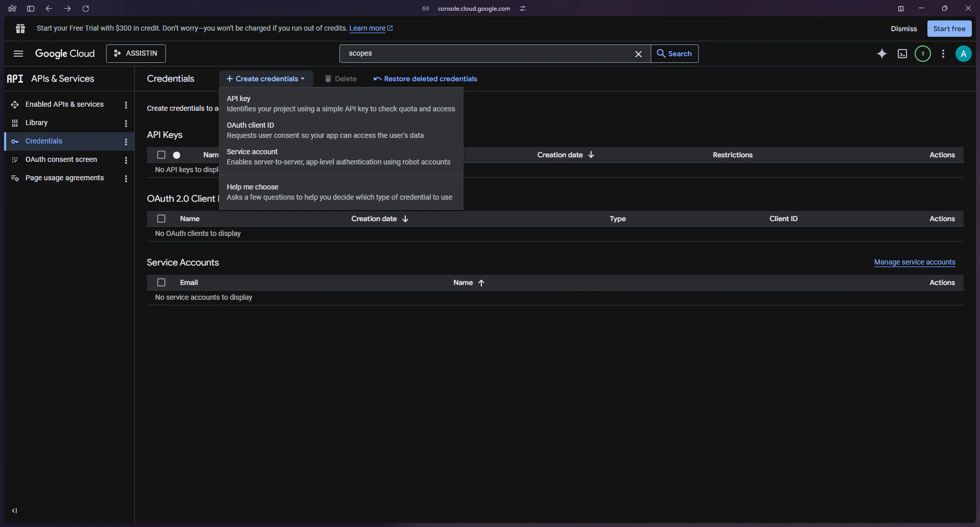This screenshot has height=527, width=980.
Task: Click the Credentials key icon in sidebar
Action: tap(15, 141)
